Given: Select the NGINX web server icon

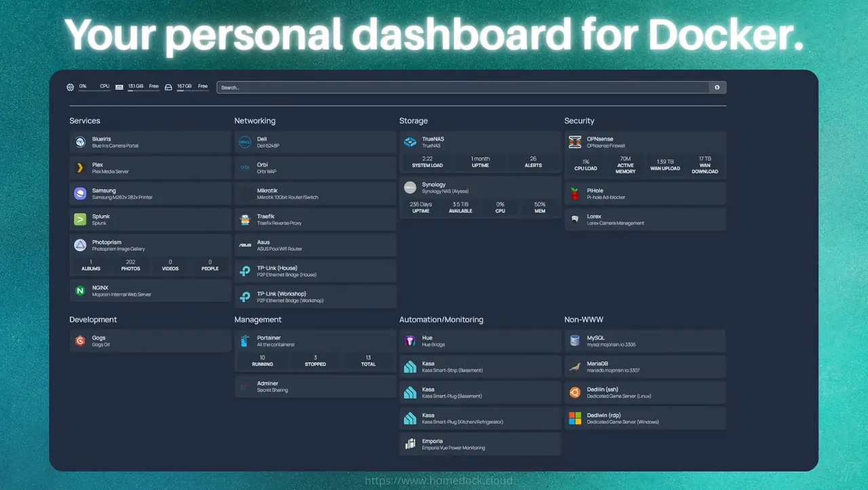Looking at the screenshot, I should (80, 291).
